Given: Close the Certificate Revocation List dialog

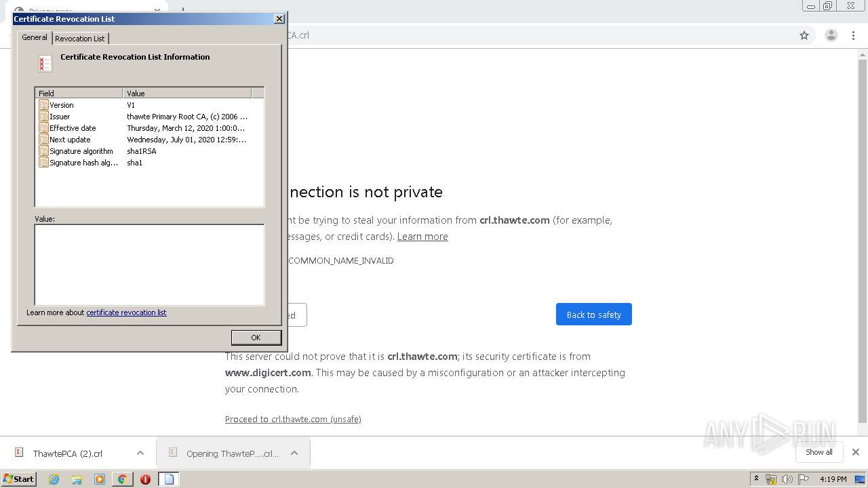Looking at the screenshot, I should pos(279,19).
